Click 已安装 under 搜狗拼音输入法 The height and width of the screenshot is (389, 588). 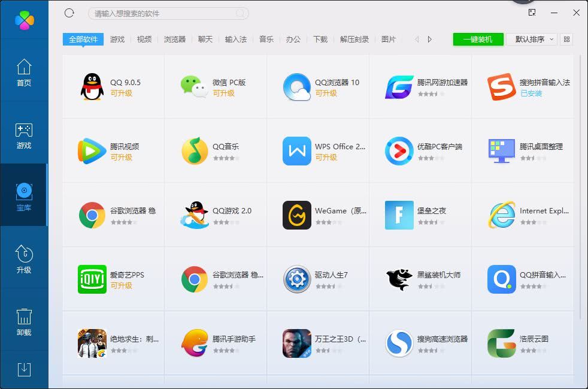(x=531, y=93)
